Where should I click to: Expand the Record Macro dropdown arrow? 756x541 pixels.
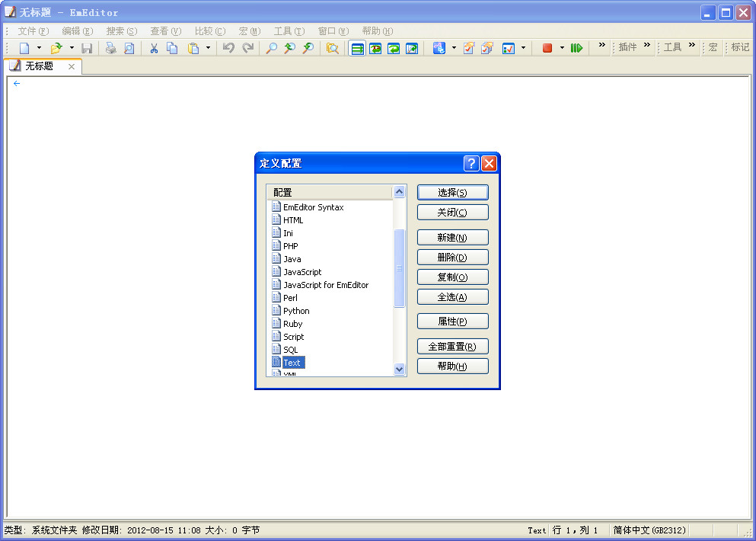[562, 48]
